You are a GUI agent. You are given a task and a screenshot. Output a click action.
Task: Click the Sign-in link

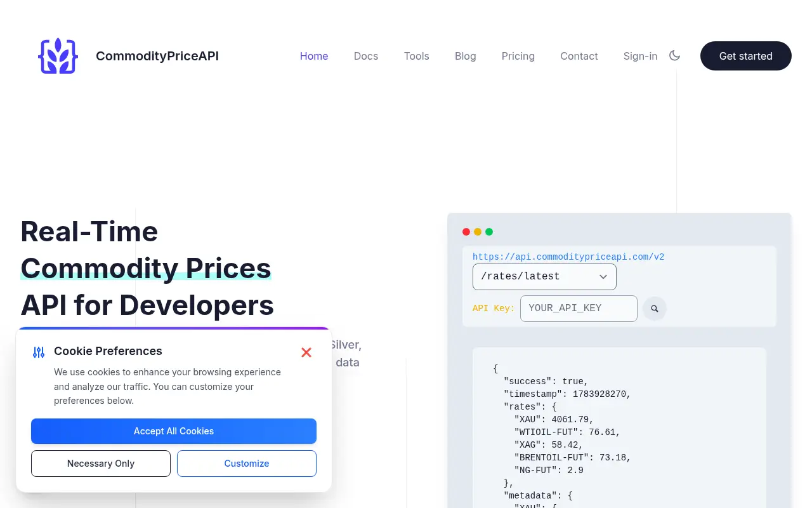(641, 56)
